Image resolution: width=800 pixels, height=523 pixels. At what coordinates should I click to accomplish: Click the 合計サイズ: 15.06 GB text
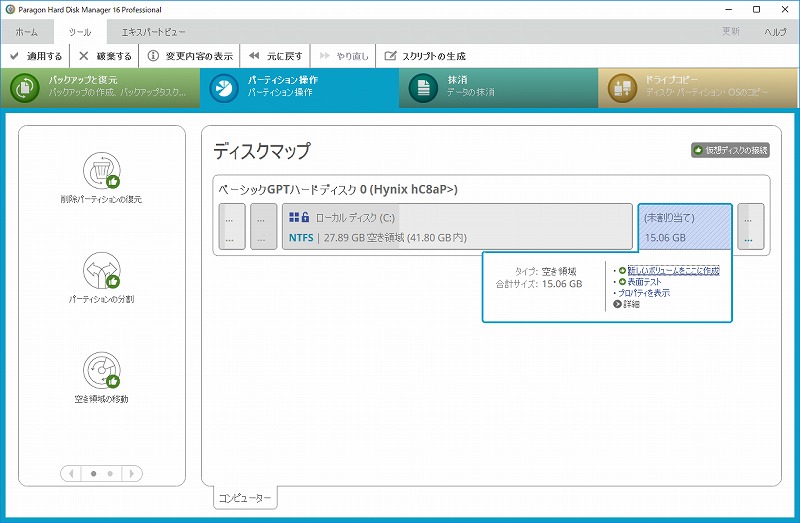click(539, 284)
